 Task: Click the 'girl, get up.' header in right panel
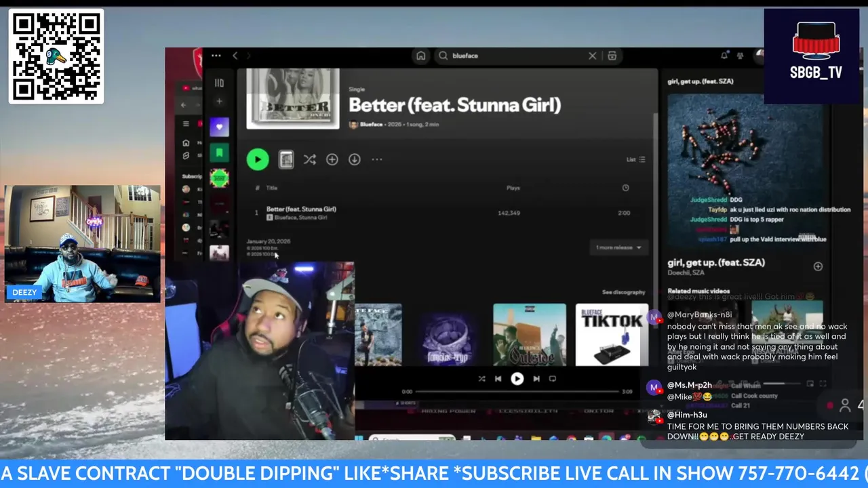(x=700, y=81)
